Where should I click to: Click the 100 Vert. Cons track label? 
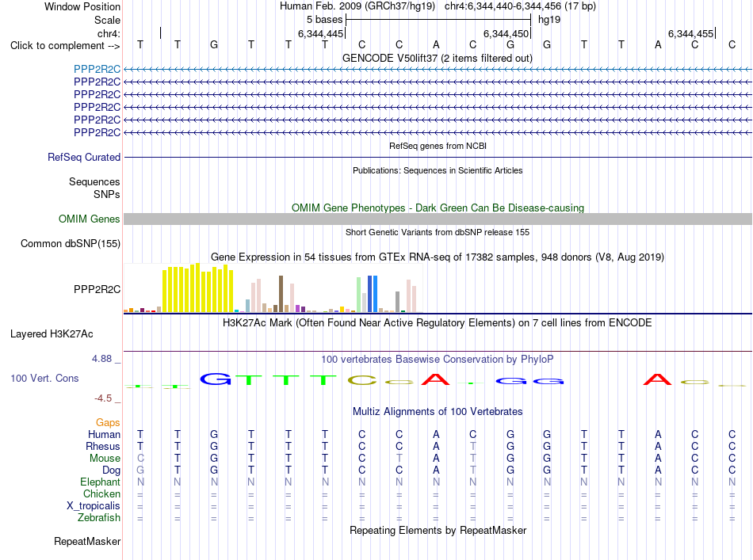point(44,378)
